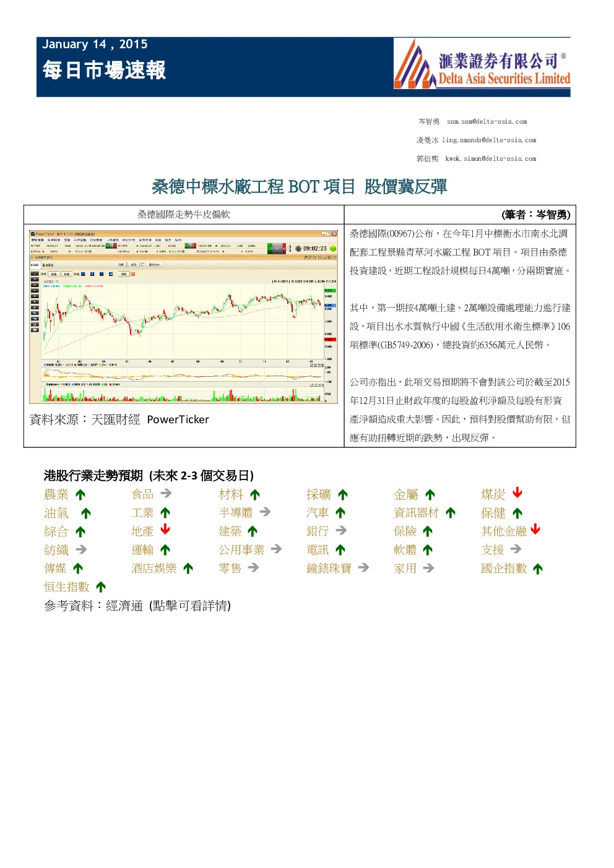Open the 其他金融 sector link

[x=504, y=531]
